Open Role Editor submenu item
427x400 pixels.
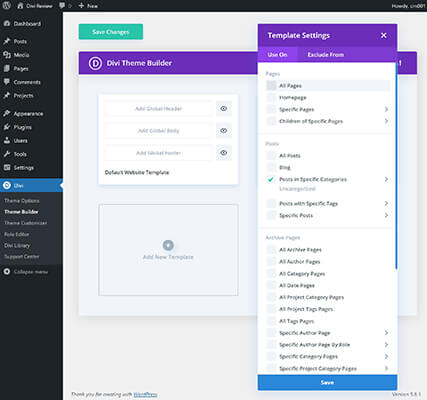17,234
